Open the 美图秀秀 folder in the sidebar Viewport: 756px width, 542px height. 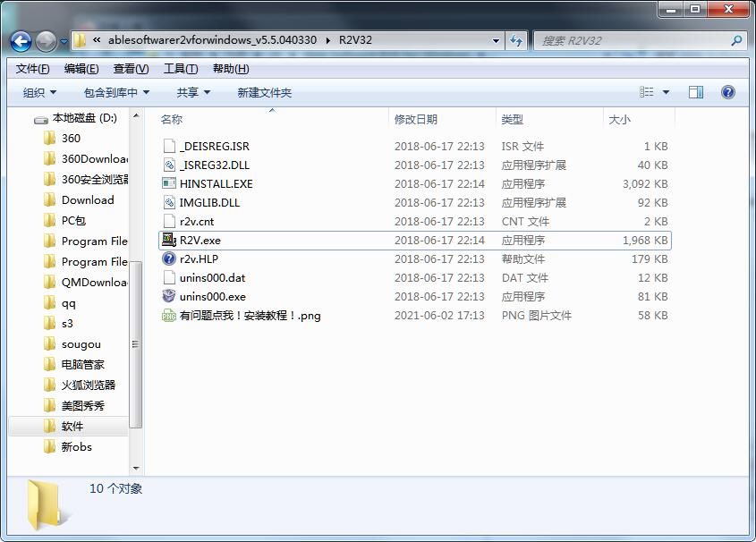click(x=74, y=406)
